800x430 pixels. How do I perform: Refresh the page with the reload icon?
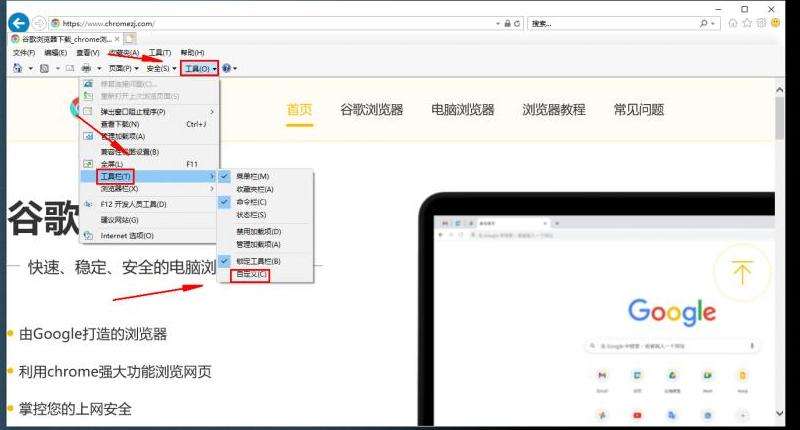517,23
